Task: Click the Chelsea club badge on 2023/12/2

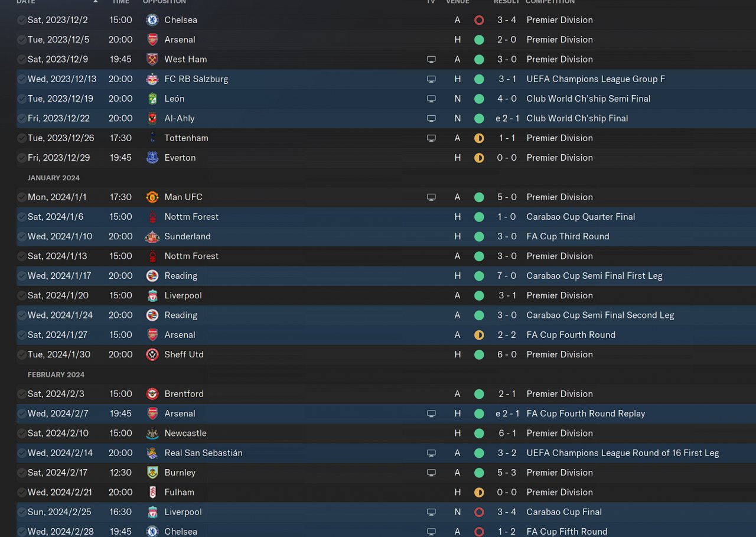Action: point(152,20)
